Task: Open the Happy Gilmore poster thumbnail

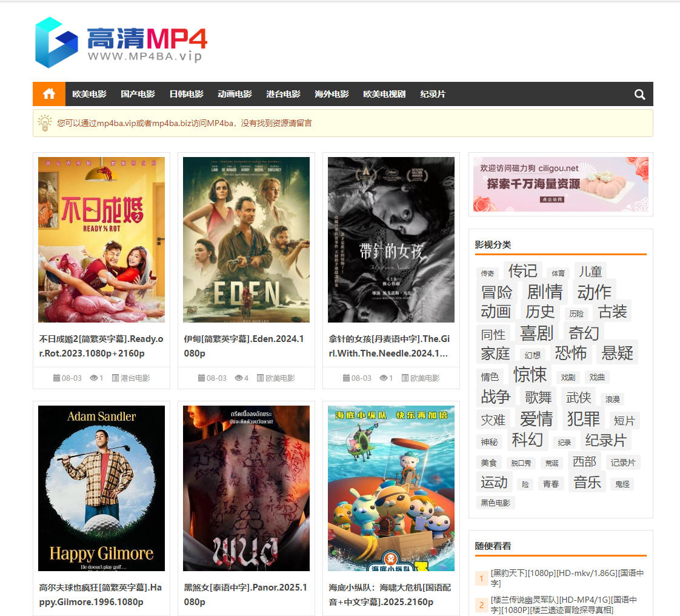Action: pyautogui.click(x=101, y=488)
